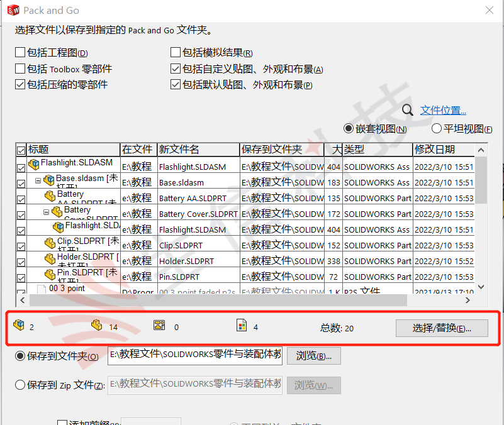Click the assembly count icon showing 2

19,325
